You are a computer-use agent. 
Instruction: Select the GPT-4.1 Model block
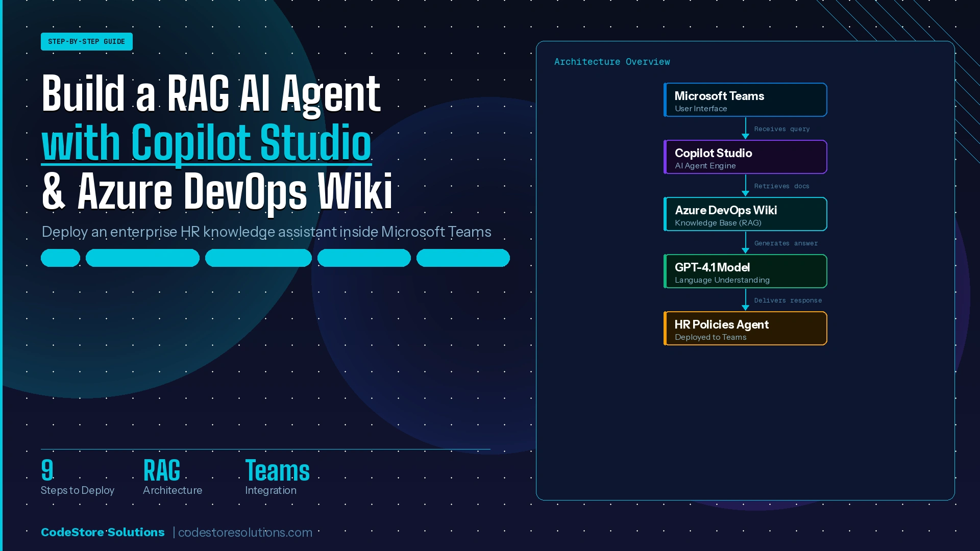click(745, 271)
